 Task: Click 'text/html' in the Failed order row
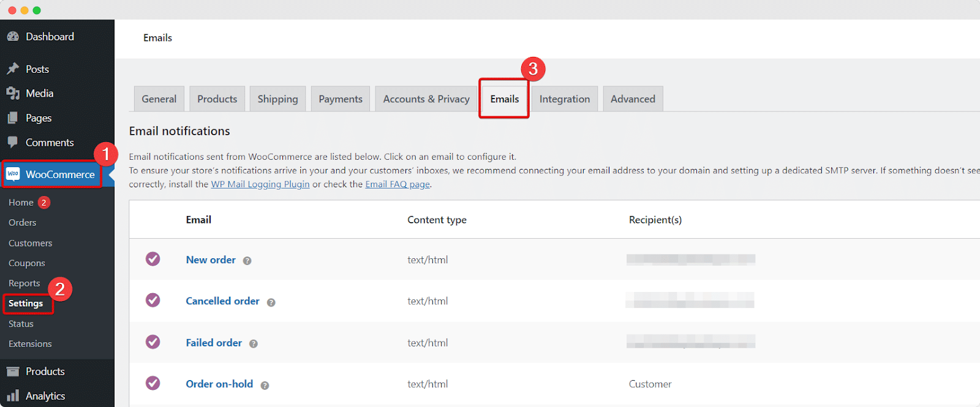(428, 343)
